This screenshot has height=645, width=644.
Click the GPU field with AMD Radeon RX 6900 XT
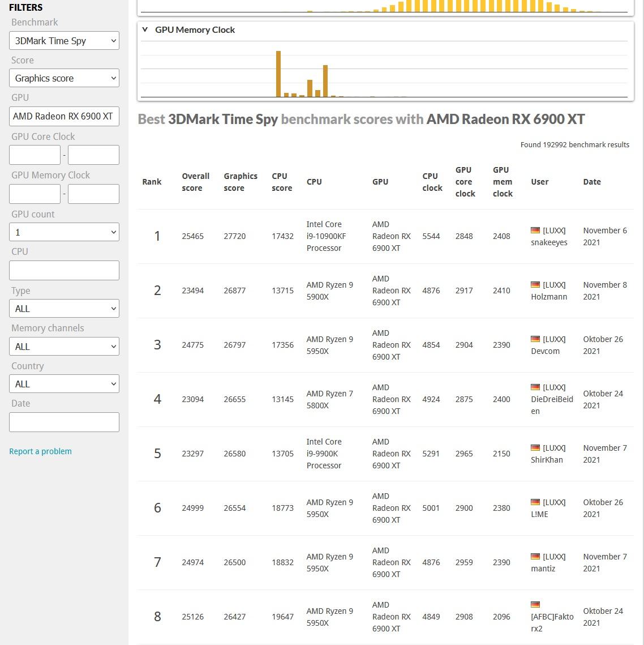pyautogui.click(x=64, y=117)
